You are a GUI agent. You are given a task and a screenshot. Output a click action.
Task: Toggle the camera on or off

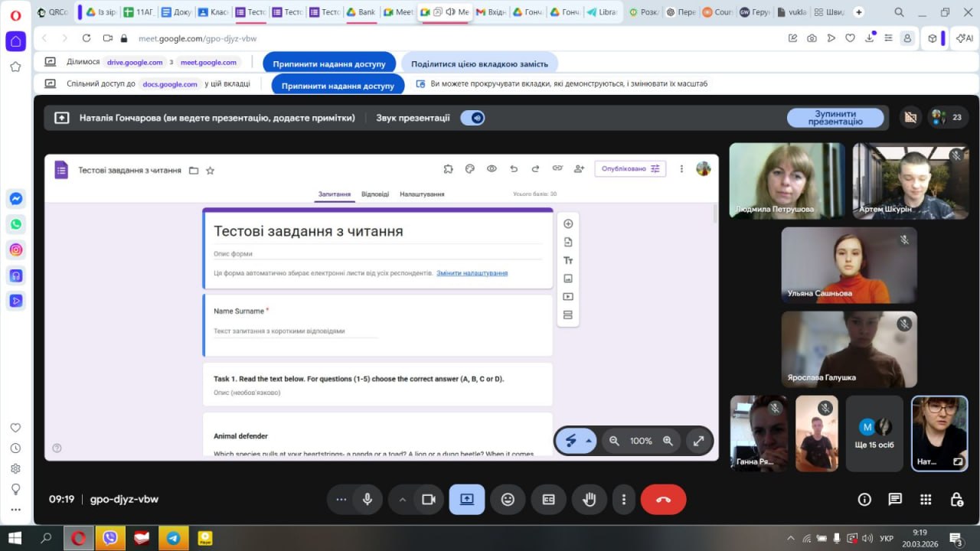click(428, 500)
